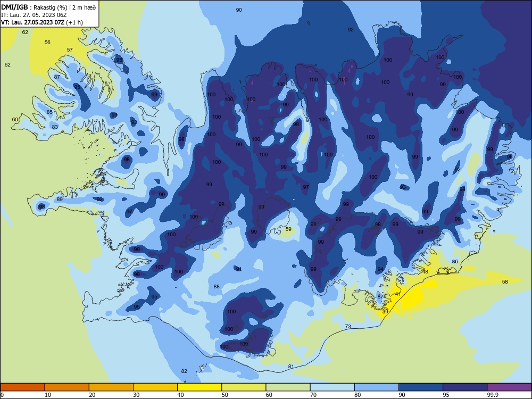Click the 20–30 amber legend swatch
Screen dimensions: 532x399
pos(111,387)
